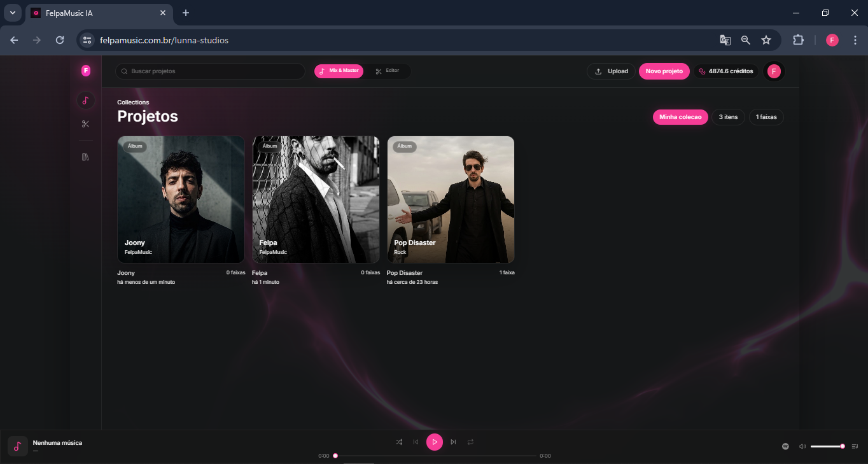Viewport: 868px width, 464px height.
Task: Click the FelpaMusic logo in the sidebar
Action: click(x=86, y=71)
